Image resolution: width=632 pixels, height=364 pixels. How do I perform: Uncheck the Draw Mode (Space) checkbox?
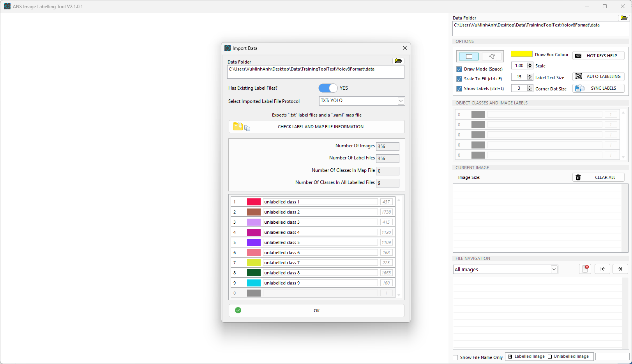tap(459, 69)
